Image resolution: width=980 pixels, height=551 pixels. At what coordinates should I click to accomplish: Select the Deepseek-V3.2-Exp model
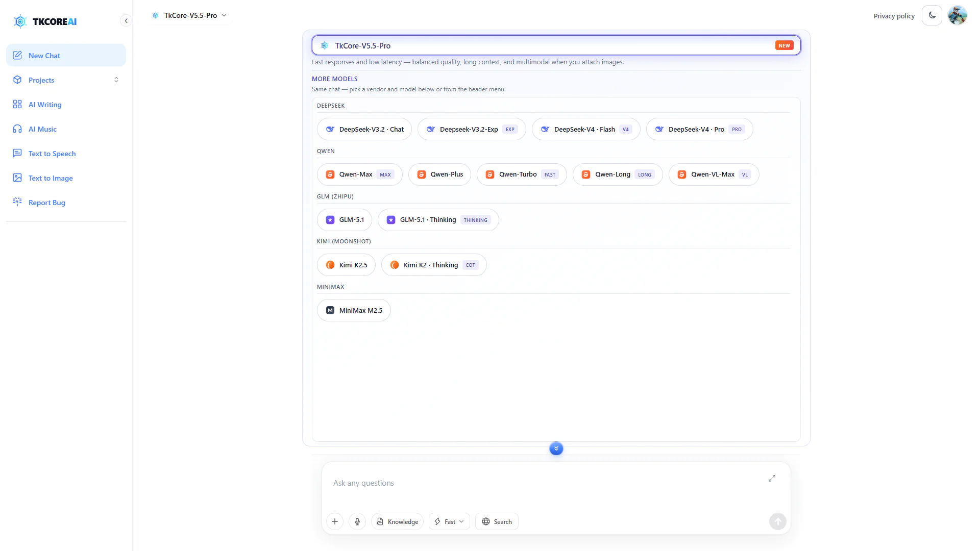coord(472,130)
